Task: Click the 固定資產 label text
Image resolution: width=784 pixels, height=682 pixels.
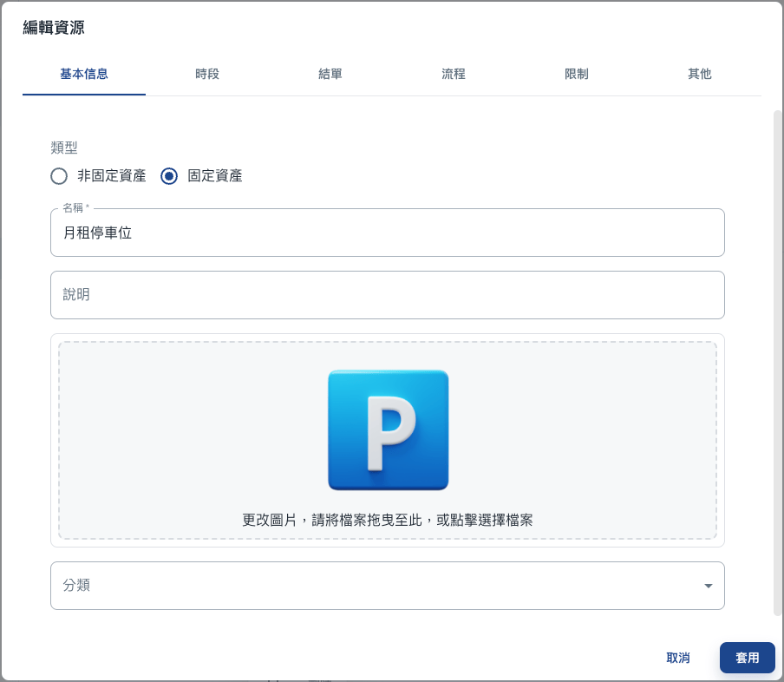Action: pyautogui.click(x=215, y=176)
